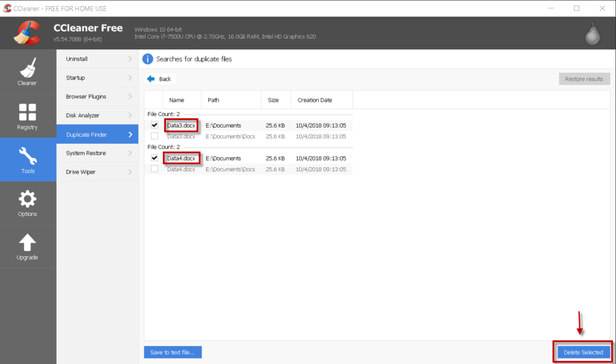Click the Duplicate Finder chevron
This screenshot has height=364, width=616.
point(131,134)
